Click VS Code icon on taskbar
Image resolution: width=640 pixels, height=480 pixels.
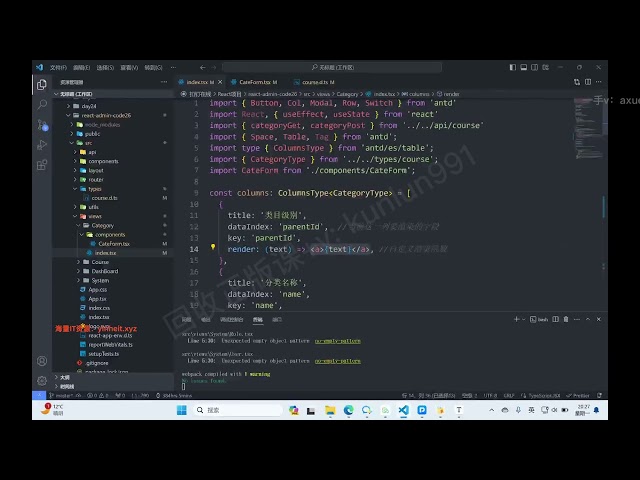[x=403, y=410]
